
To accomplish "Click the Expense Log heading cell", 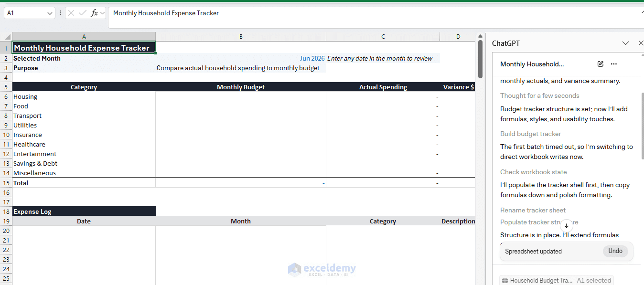I will tap(84, 211).
